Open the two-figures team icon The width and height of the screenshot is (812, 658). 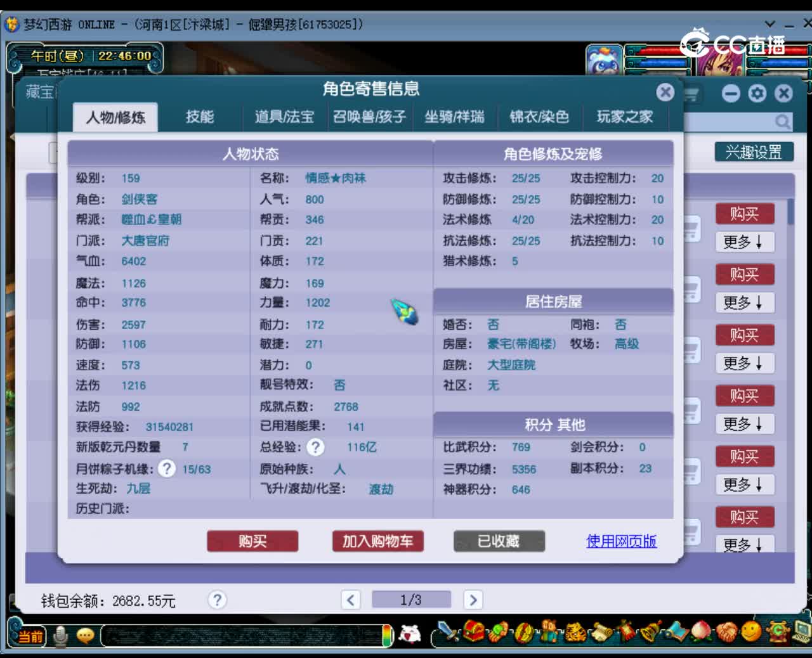click(549, 631)
